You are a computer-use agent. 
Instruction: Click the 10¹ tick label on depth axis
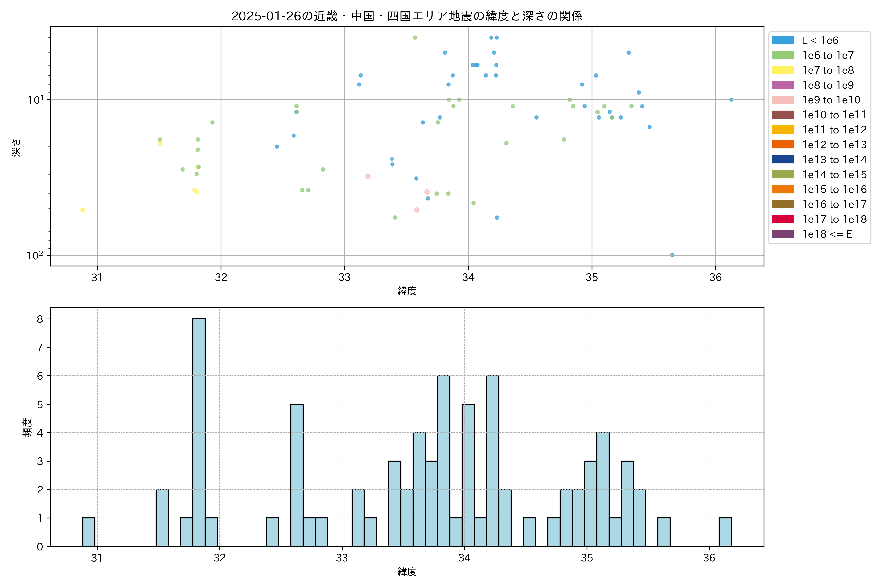(35, 100)
